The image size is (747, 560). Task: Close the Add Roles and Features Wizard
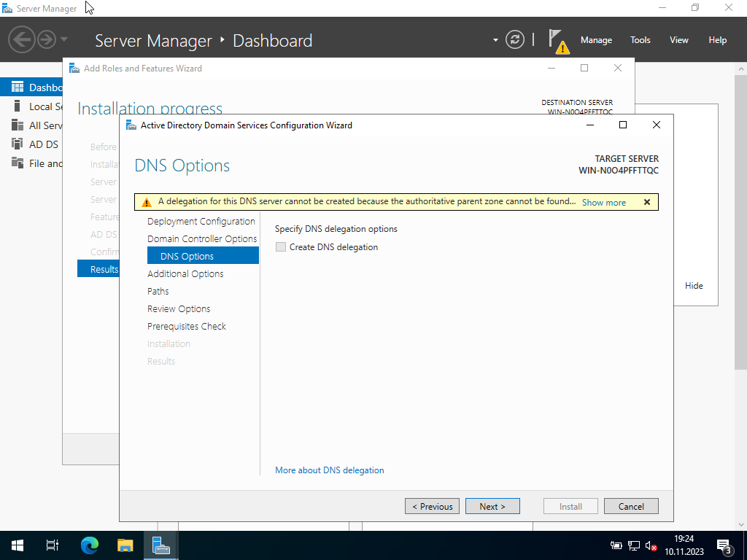(618, 68)
